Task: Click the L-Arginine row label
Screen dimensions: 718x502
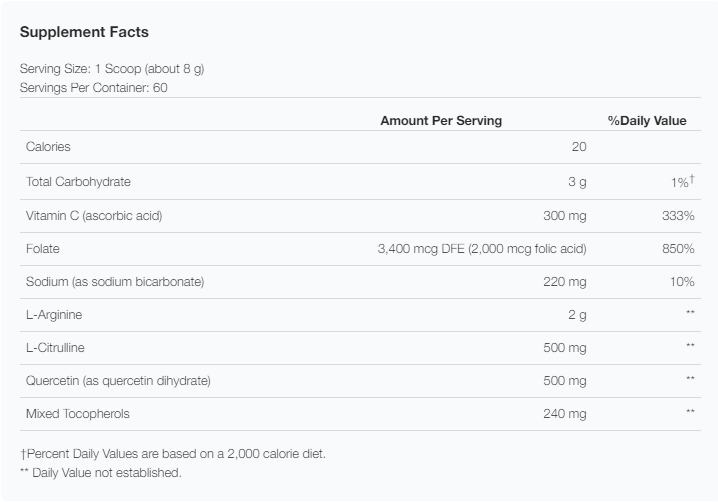Action: (54, 315)
